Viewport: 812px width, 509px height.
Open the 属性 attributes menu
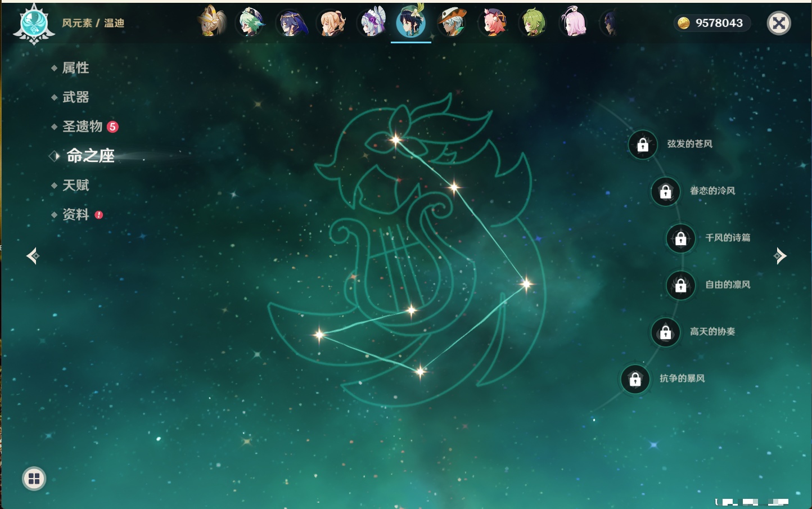click(75, 68)
